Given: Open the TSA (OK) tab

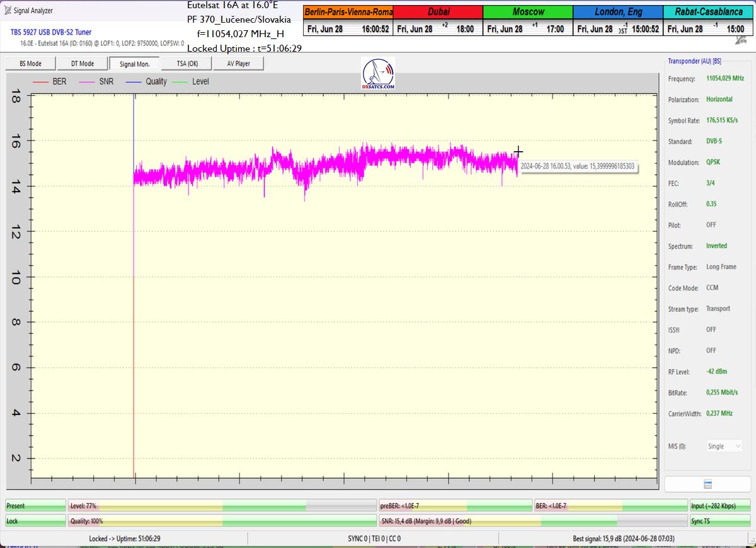Looking at the screenshot, I should pos(185,64).
